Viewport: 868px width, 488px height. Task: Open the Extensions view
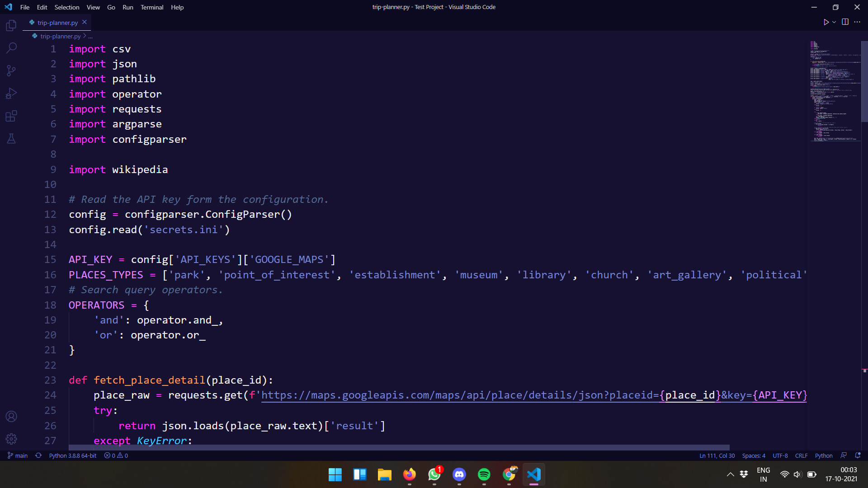11,116
